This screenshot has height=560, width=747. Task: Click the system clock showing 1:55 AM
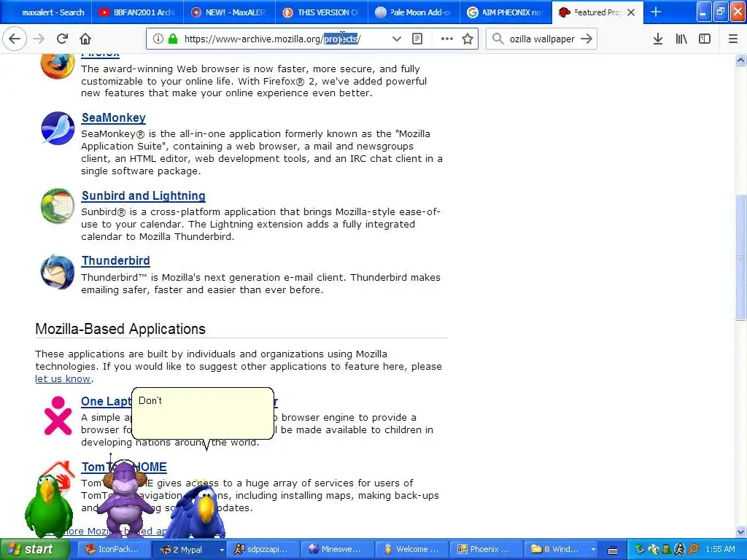tap(720, 549)
